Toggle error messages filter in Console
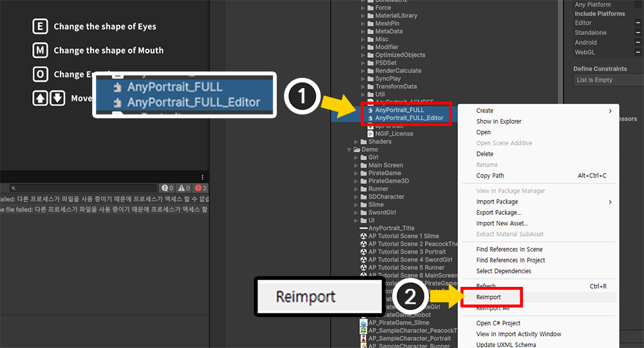 200,188
